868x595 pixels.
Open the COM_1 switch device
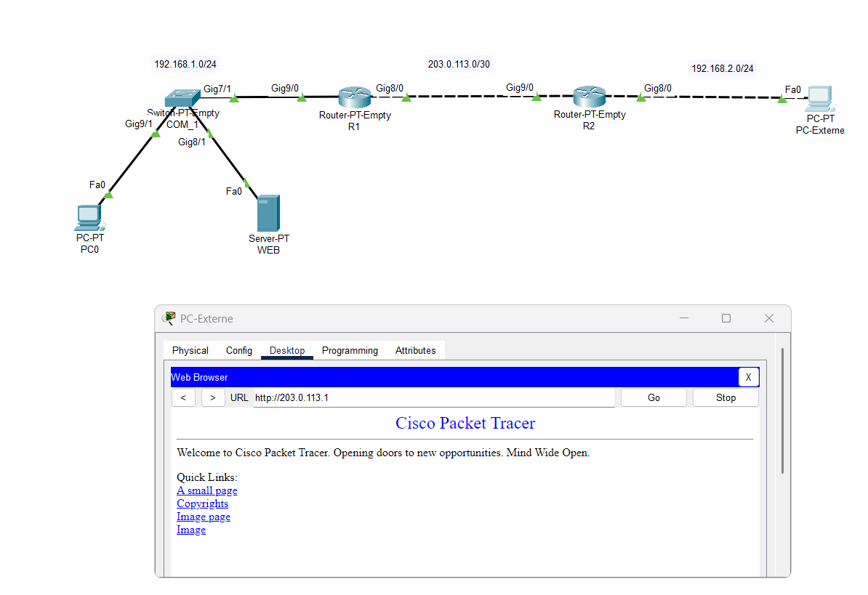coord(182,97)
